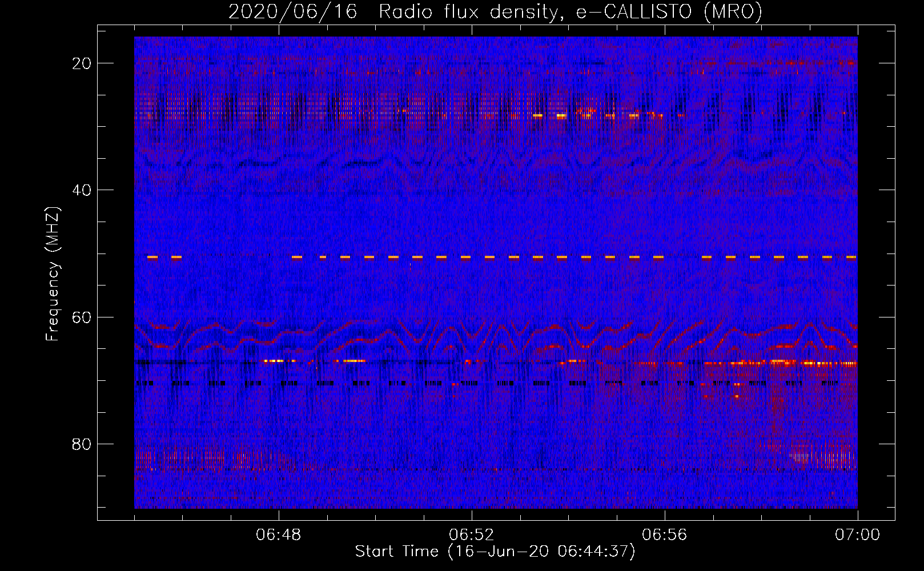This screenshot has height=571, width=924.
Task: Click the 06:56 time tick label
Action: point(665,535)
